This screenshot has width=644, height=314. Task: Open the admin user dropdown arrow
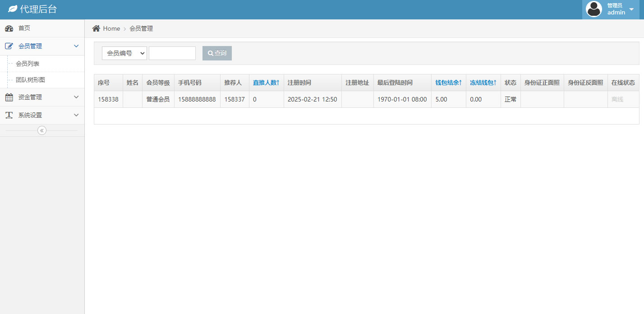(x=631, y=9)
